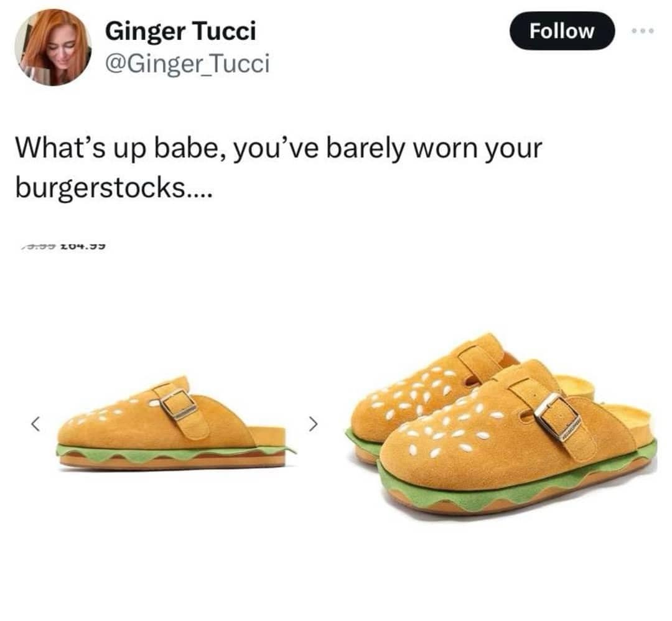Click the Follow button
672x621 pixels.
(562, 31)
